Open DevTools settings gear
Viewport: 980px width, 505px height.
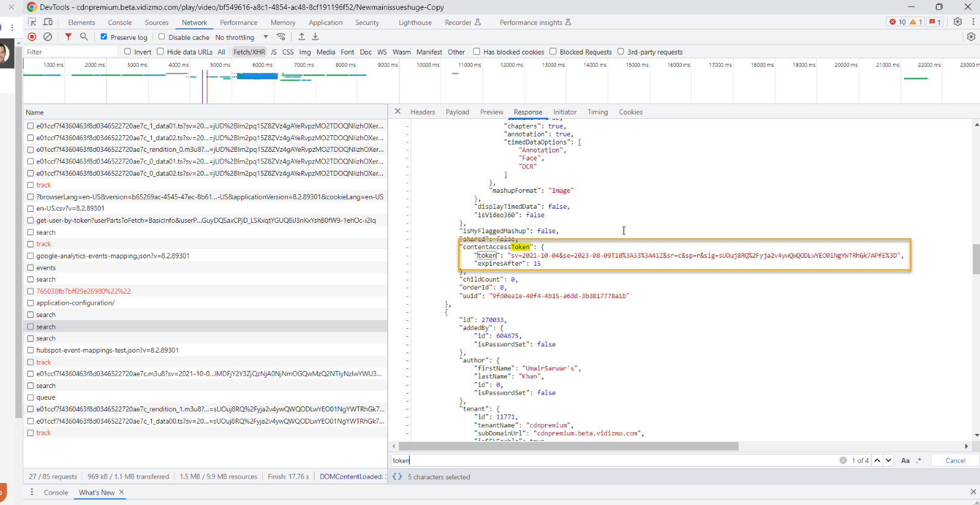[x=958, y=22]
